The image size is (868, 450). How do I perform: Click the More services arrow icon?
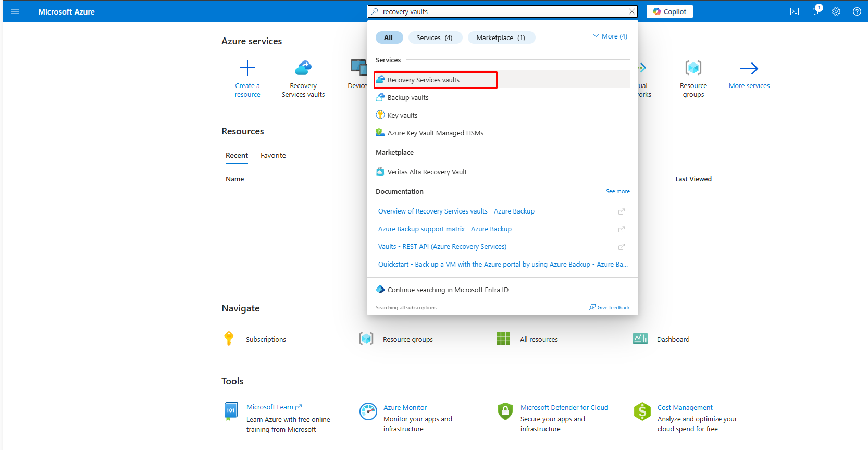point(749,68)
